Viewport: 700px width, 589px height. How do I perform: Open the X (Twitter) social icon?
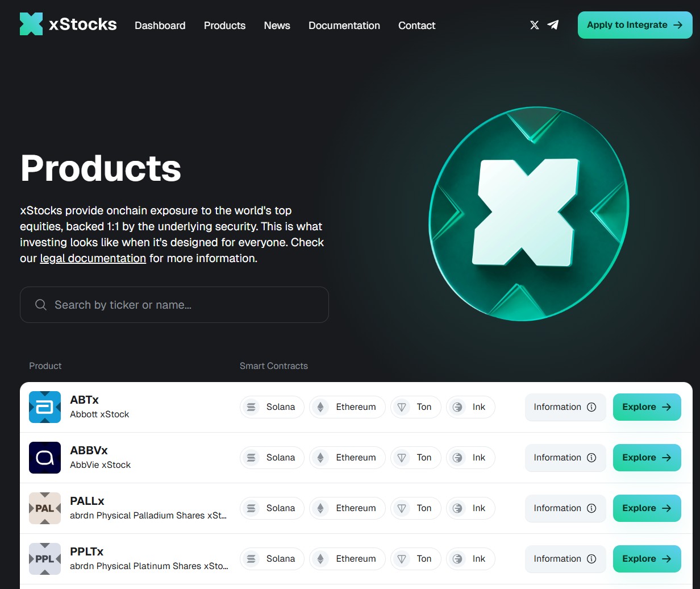534,25
